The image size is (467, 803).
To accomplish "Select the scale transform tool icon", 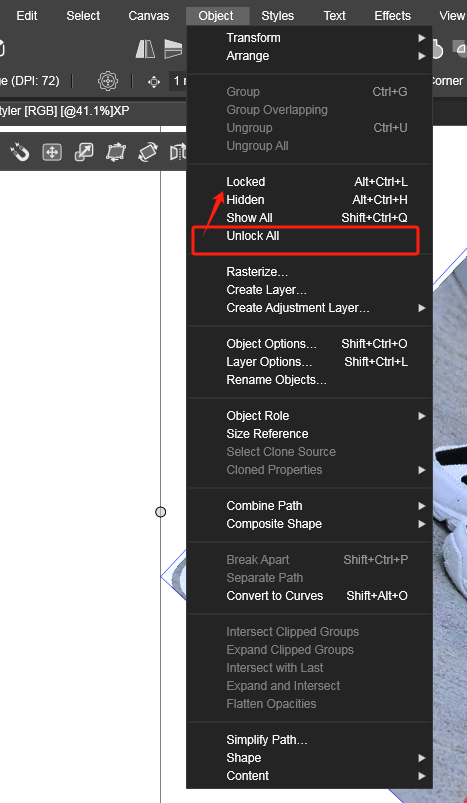I will pyautogui.click(x=84, y=152).
